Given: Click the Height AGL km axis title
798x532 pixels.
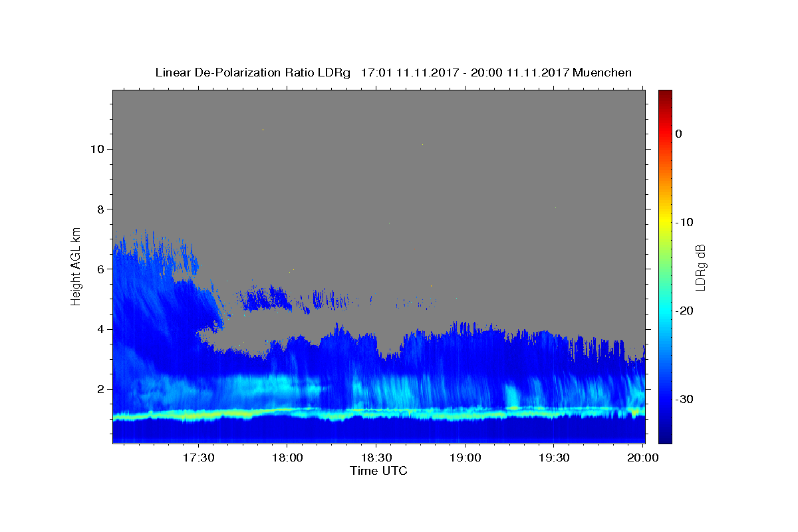Looking at the screenshot, I should [76, 266].
